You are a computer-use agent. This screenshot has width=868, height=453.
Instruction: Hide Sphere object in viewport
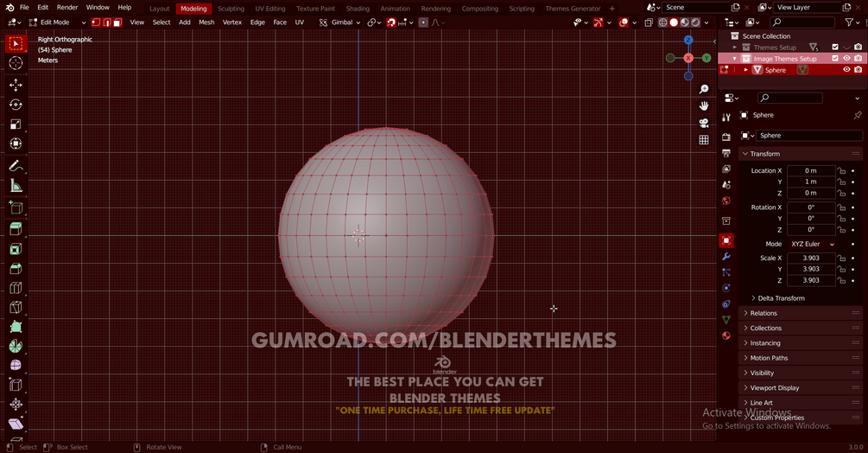coord(846,70)
